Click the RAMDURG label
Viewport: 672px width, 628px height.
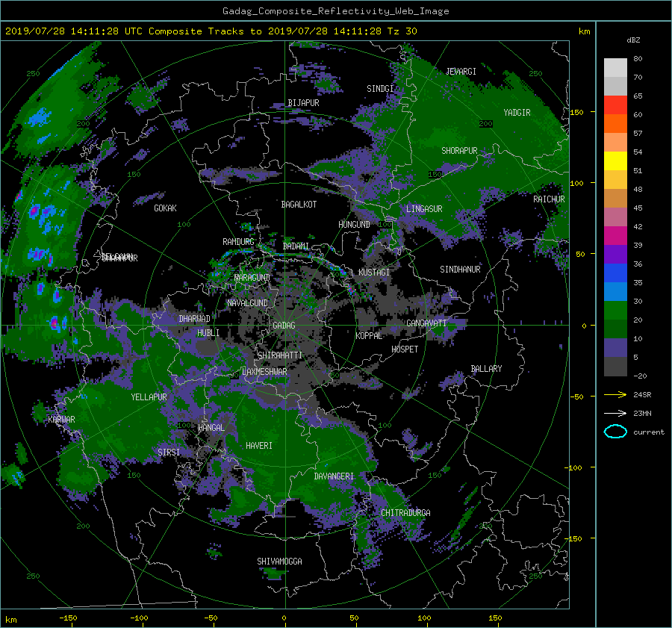coord(238,242)
